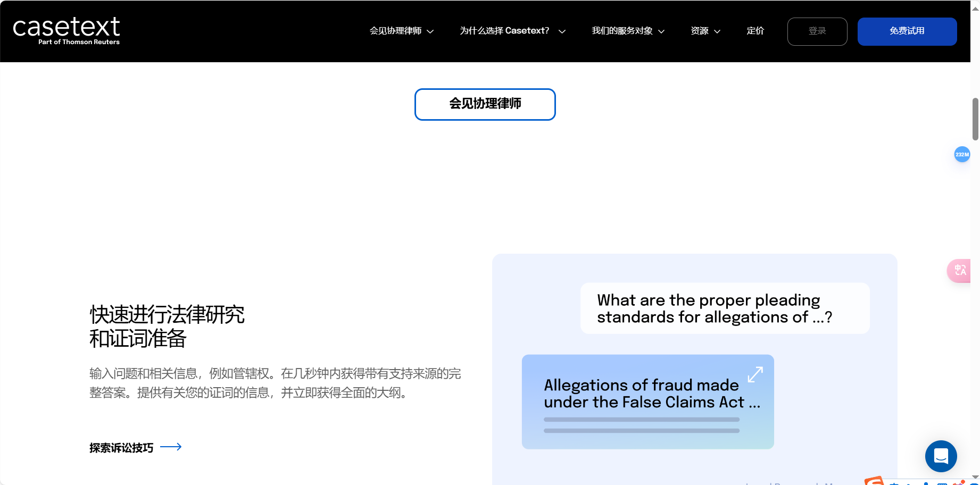Click the expand arrows on the fraud card
The height and width of the screenshot is (485, 980).
[x=755, y=374]
